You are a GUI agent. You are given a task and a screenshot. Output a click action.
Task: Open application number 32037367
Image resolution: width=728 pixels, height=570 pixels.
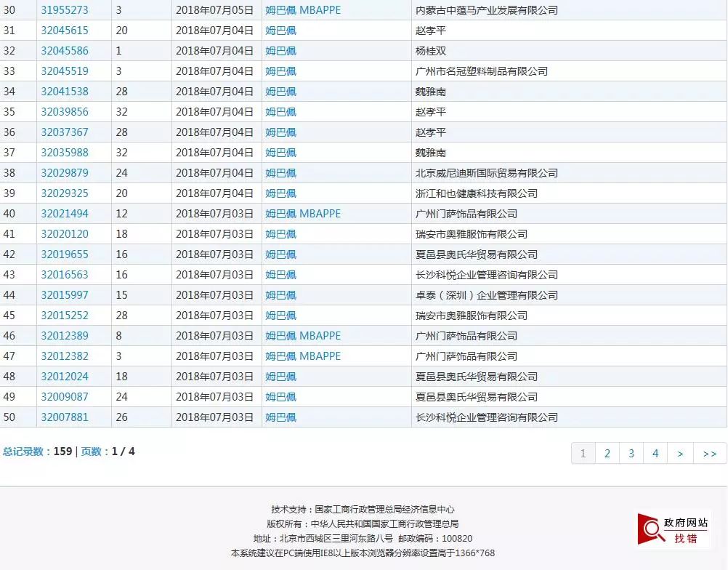[65, 132]
